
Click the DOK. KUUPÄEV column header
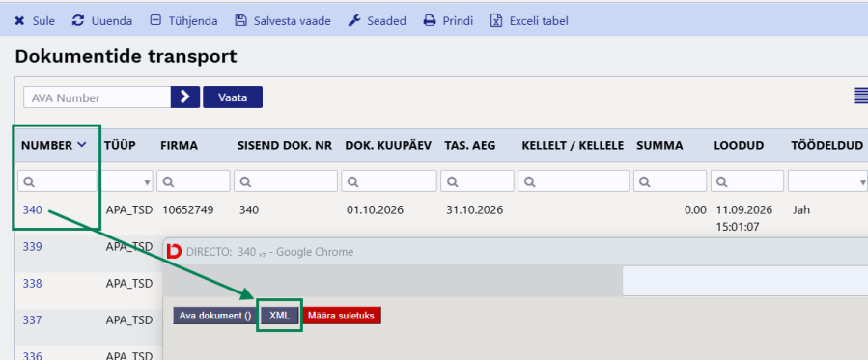pyautogui.click(x=388, y=146)
